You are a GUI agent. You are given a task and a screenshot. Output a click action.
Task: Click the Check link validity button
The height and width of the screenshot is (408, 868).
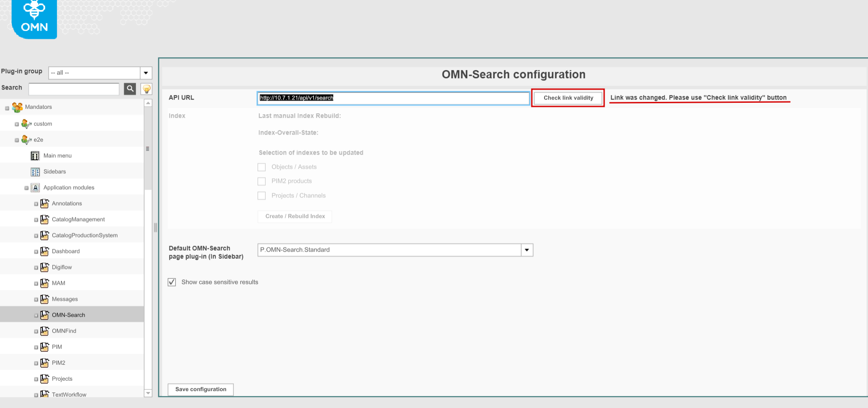[x=568, y=98]
